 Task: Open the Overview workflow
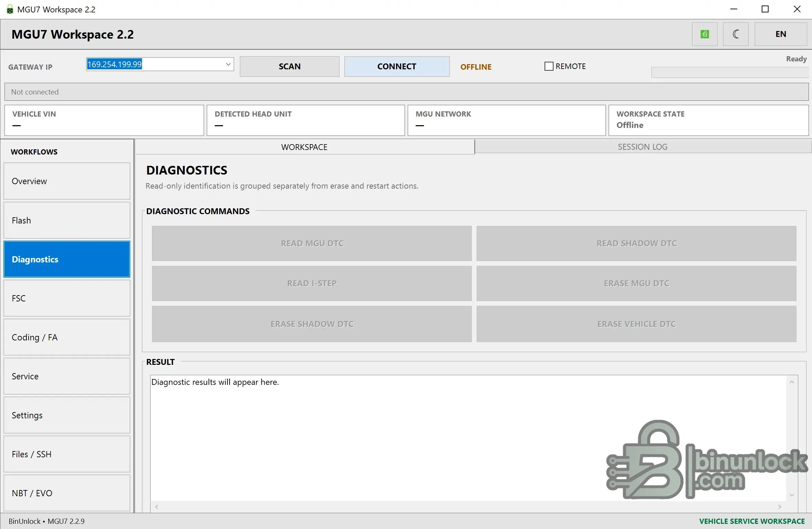click(67, 181)
